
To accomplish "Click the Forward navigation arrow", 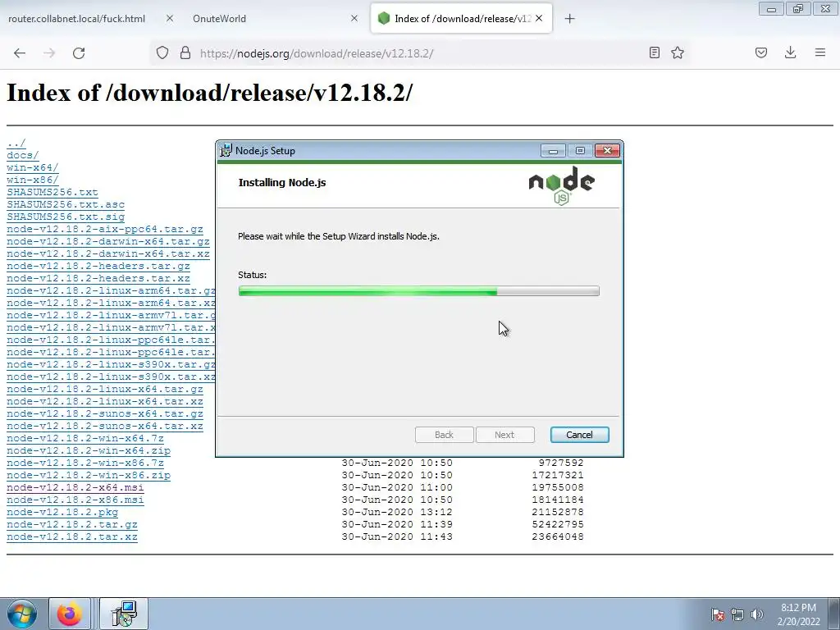I will tap(49, 53).
